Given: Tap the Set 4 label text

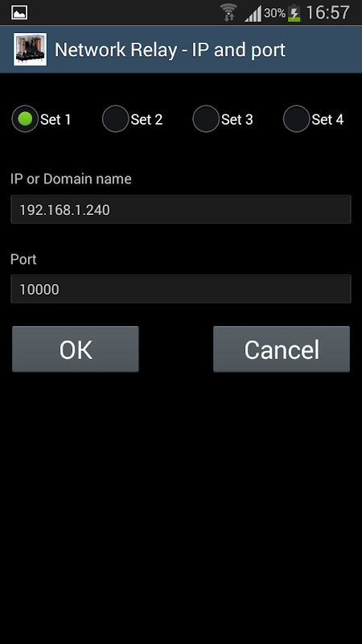Looking at the screenshot, I should [327, 119].
